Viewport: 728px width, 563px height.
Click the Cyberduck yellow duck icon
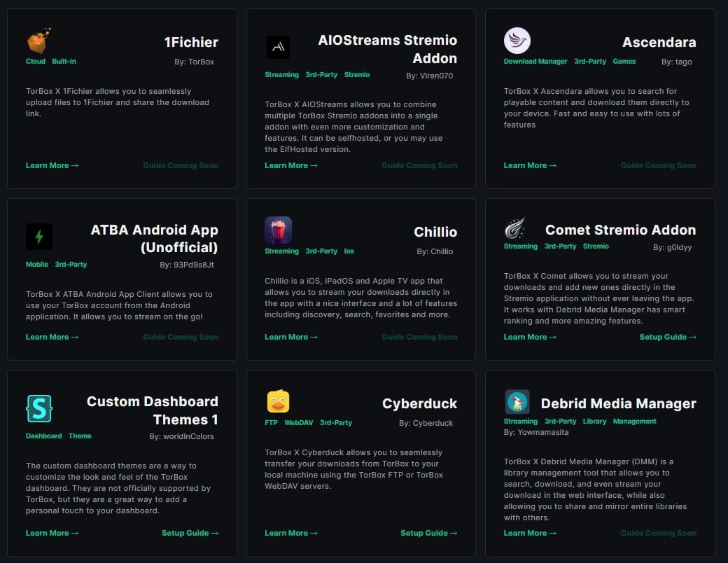278,402
